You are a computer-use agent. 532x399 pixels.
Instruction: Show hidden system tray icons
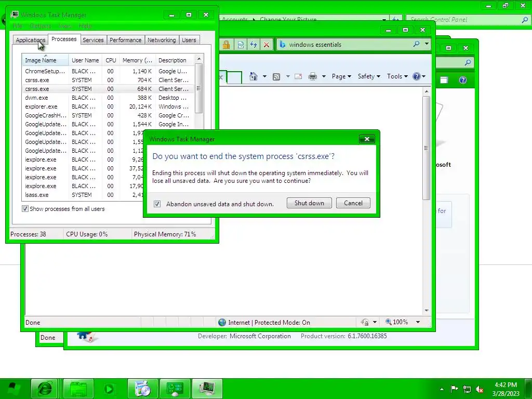point(442,389)
